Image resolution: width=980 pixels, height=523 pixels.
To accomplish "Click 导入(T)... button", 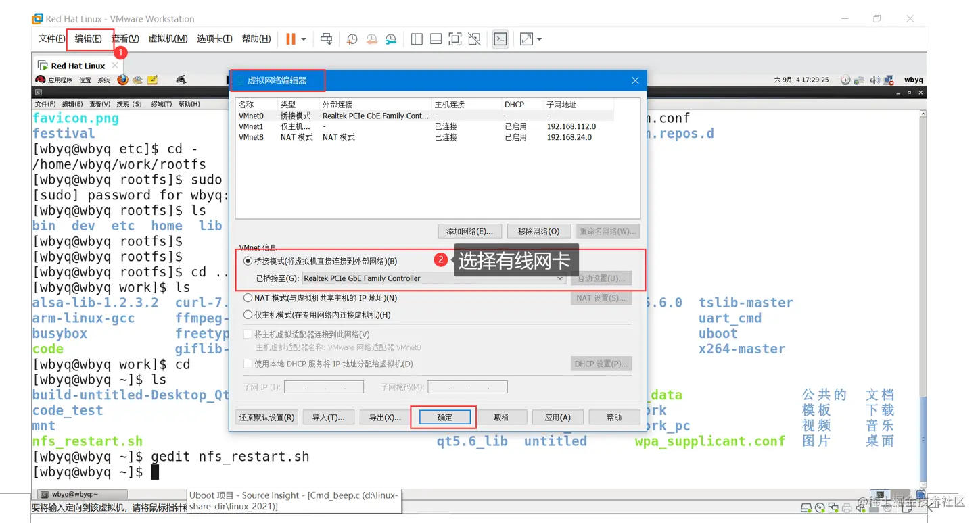I will tap(329, 418).
